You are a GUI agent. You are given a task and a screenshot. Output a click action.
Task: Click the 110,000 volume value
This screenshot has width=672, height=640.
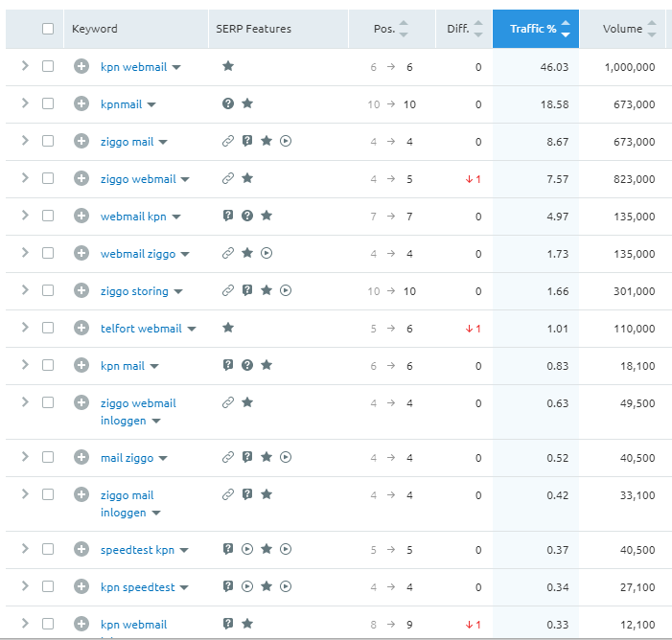click(635, 329)
